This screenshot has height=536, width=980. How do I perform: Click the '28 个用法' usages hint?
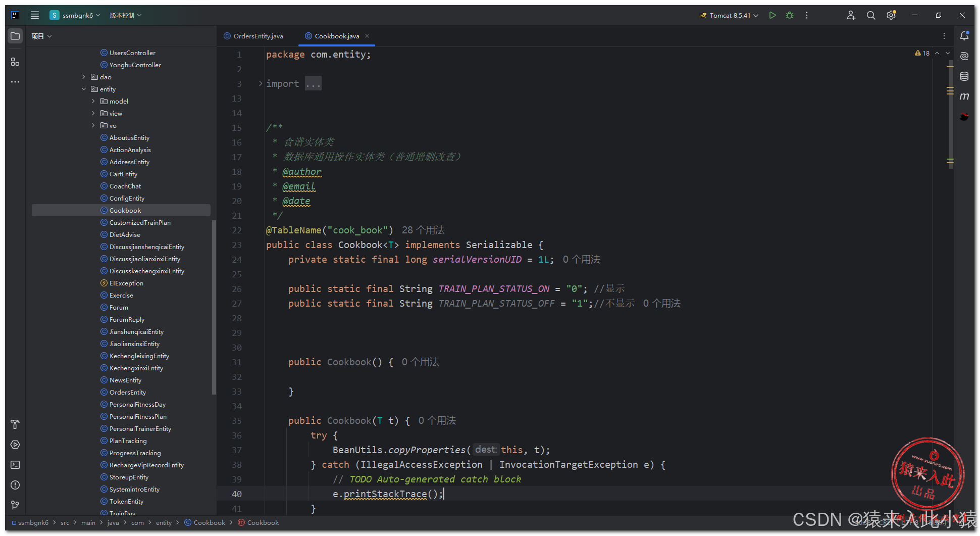coord(423,230)
